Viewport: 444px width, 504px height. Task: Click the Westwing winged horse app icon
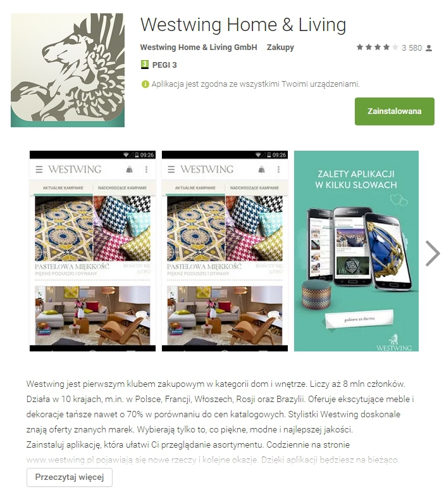(68, 70)
